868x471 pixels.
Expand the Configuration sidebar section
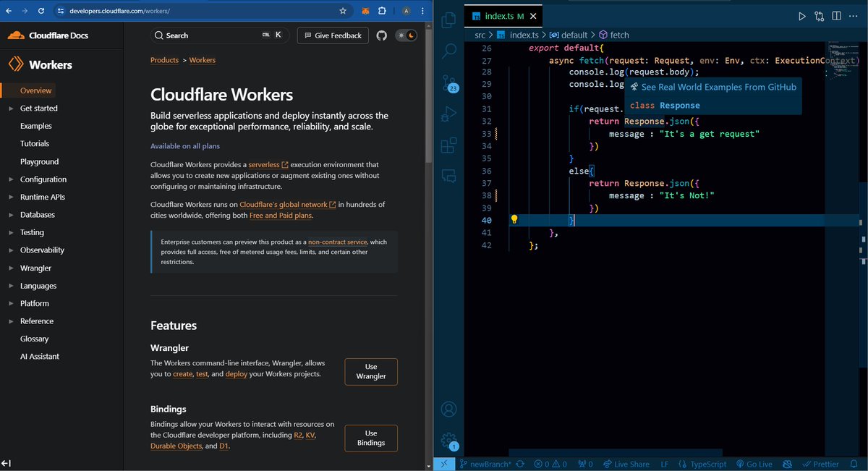pos(11,179)
